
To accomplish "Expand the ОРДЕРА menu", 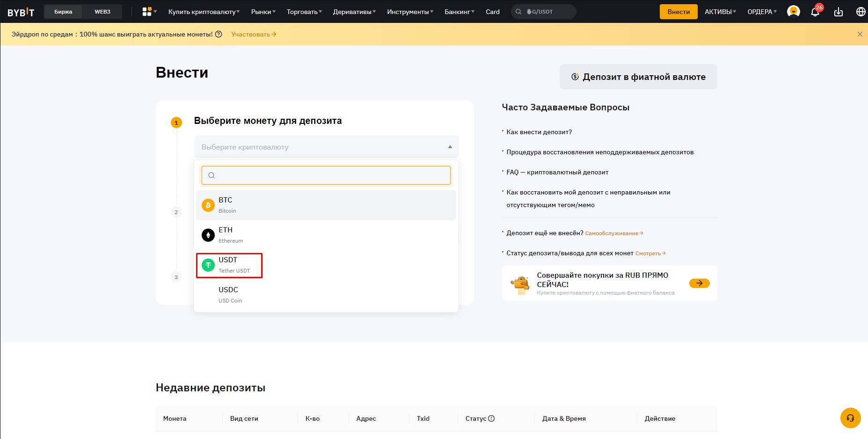I will coord(762,12).
